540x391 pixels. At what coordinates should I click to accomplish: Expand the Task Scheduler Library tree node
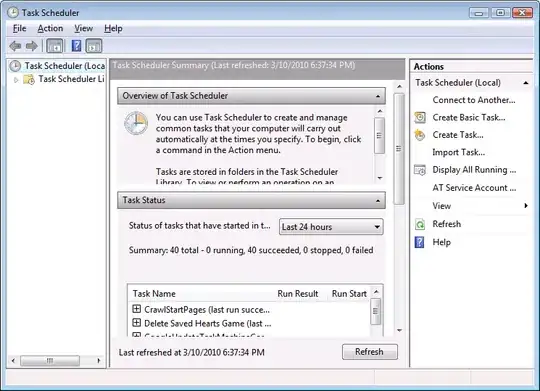[x=16, y=80]
